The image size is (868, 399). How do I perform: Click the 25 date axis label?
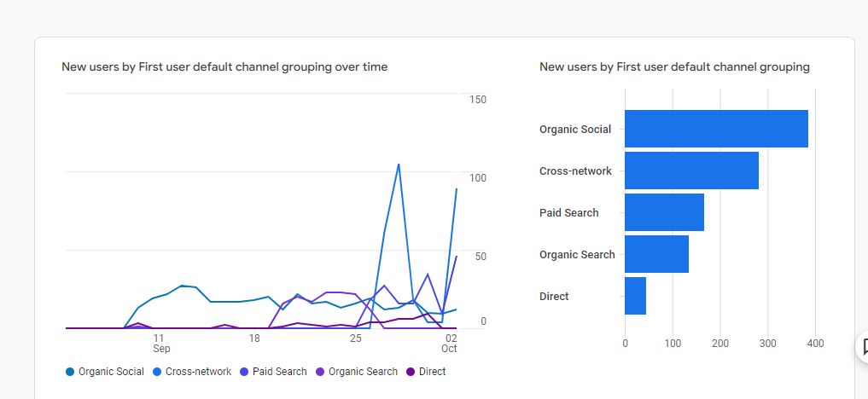pos(355,338)
